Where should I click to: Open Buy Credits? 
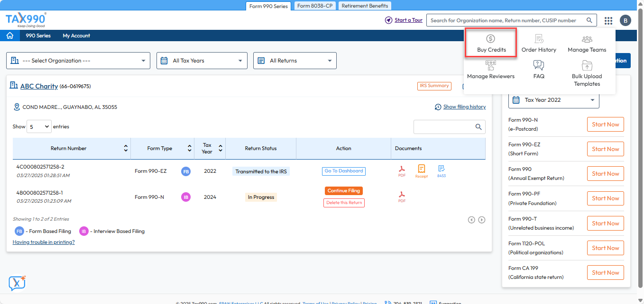(x=491, y=43)
